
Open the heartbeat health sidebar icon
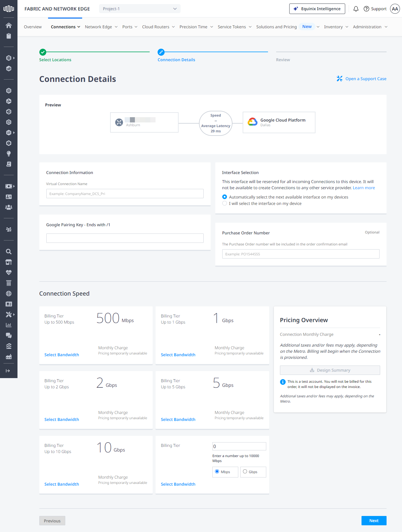9,273
